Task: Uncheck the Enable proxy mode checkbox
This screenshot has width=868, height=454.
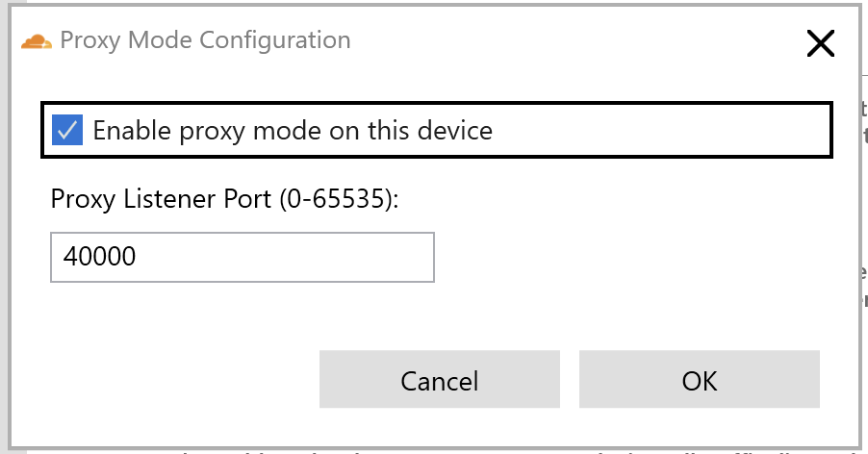Action: pos(67,130)
